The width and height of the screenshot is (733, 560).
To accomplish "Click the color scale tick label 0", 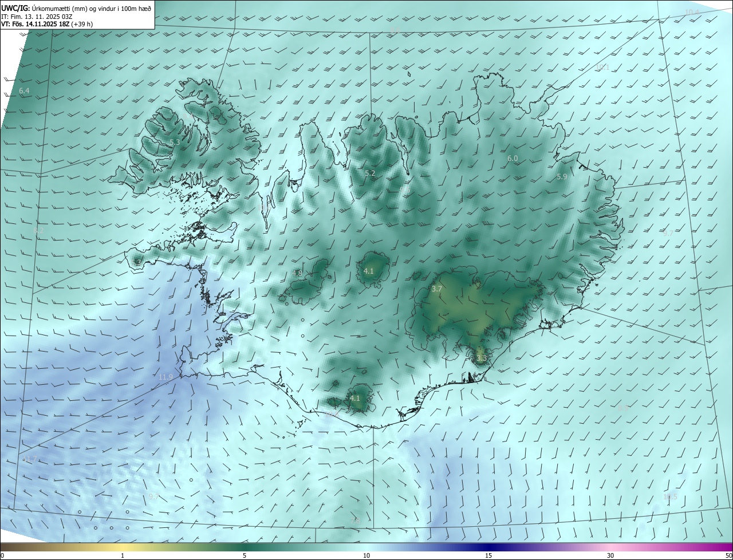I will [x=2, y=555].
